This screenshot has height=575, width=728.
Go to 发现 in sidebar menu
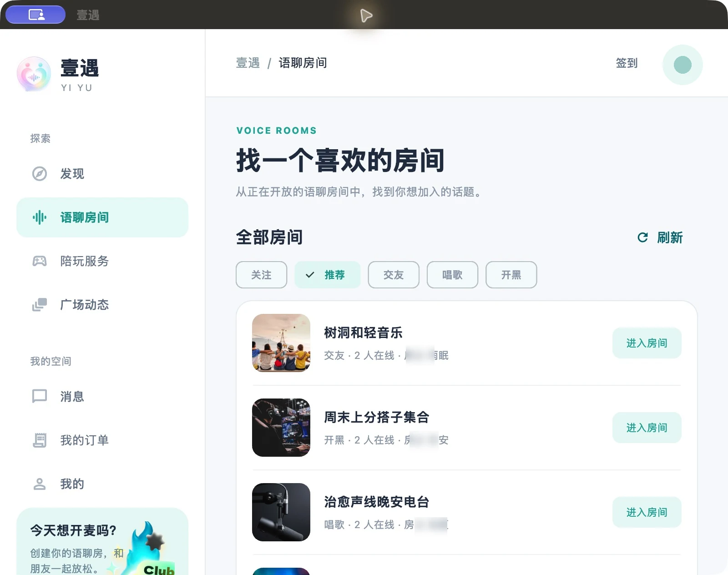tap(102, 174)
